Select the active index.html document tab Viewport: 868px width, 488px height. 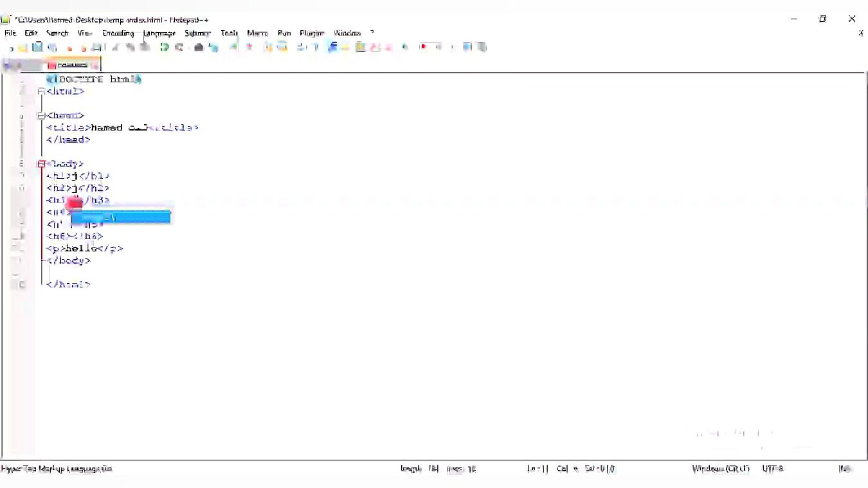[x=72, y=65]
